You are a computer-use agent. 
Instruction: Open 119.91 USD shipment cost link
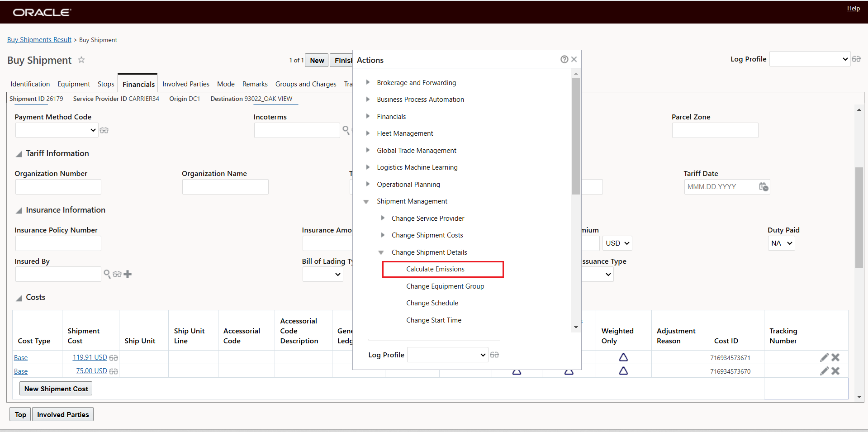[90, 357]
